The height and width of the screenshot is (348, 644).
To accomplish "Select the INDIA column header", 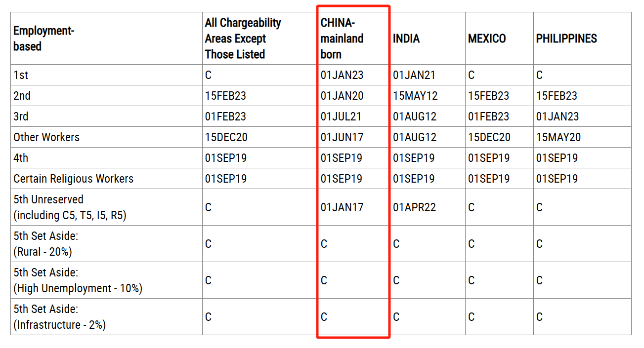I will click(x=406, y=39).
